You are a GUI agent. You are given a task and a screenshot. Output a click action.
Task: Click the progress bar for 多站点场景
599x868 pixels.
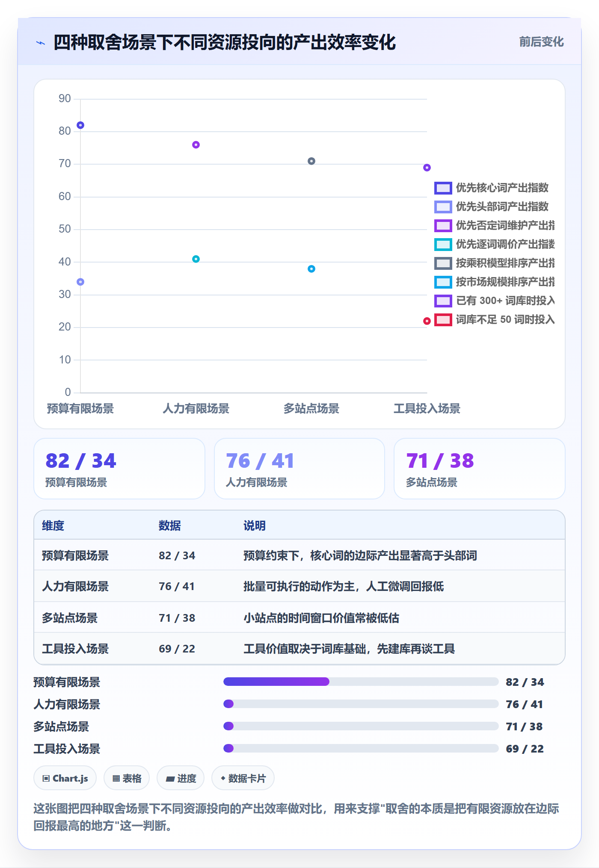tap(361, 726)
